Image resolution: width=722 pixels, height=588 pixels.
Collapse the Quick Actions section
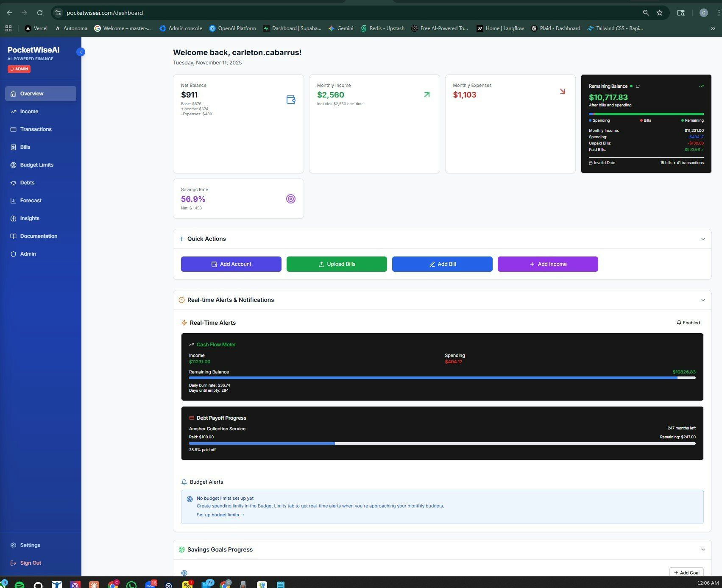(x=703, y=239)
